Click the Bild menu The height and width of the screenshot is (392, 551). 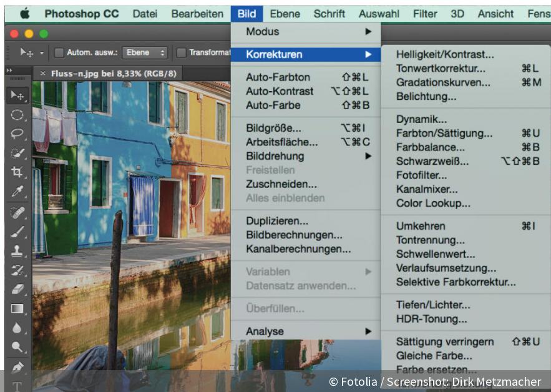click(246, 14)
